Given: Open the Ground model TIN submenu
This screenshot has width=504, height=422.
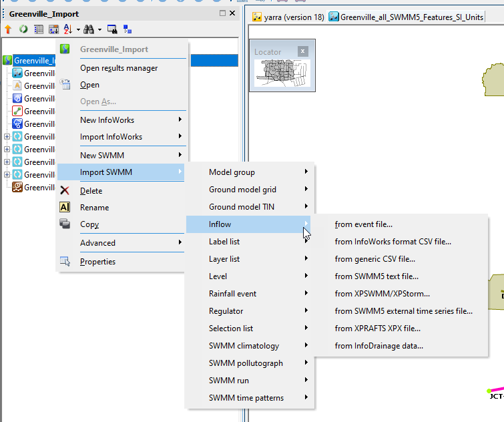Looking at the screenshot, I should point(249,207).
